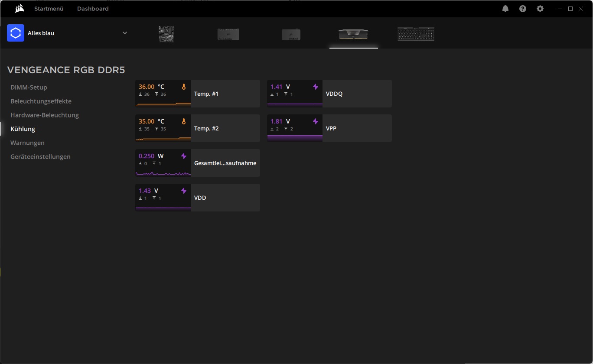Viewport: 593px width, 364px height.
Task: Select Kühlung in the sidebar
Action: (23, 129)
